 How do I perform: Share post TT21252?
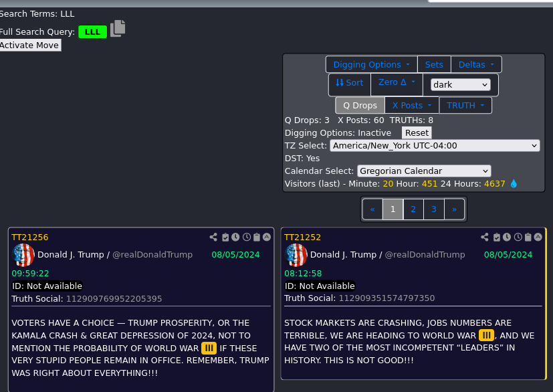tap(485, 237)
